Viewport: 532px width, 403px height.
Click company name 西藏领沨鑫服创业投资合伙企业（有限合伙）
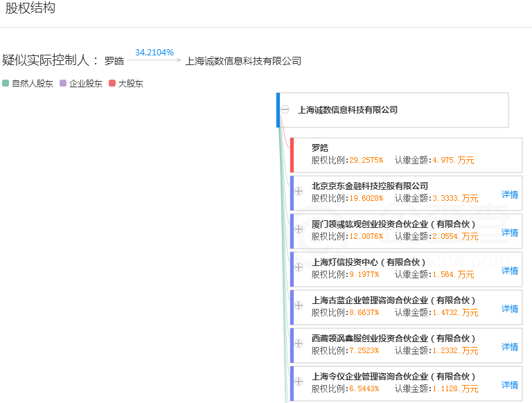coord(393,338)
